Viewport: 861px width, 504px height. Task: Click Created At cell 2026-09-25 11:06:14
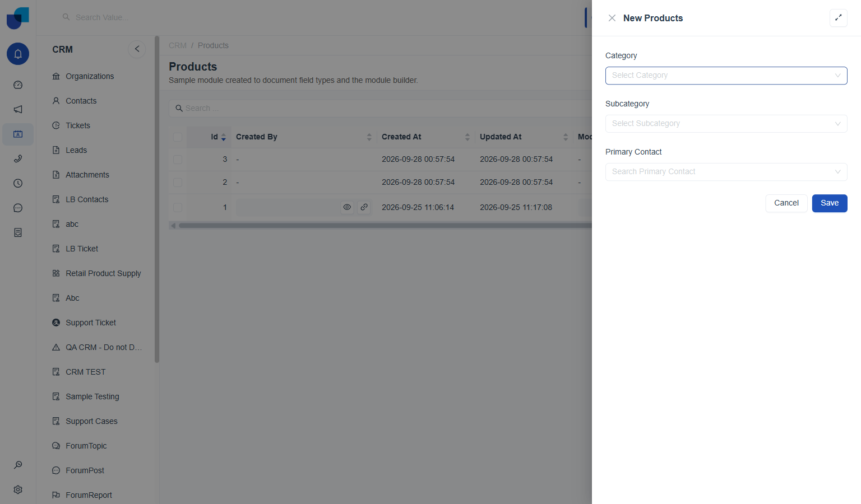click(x=418, y=208)
